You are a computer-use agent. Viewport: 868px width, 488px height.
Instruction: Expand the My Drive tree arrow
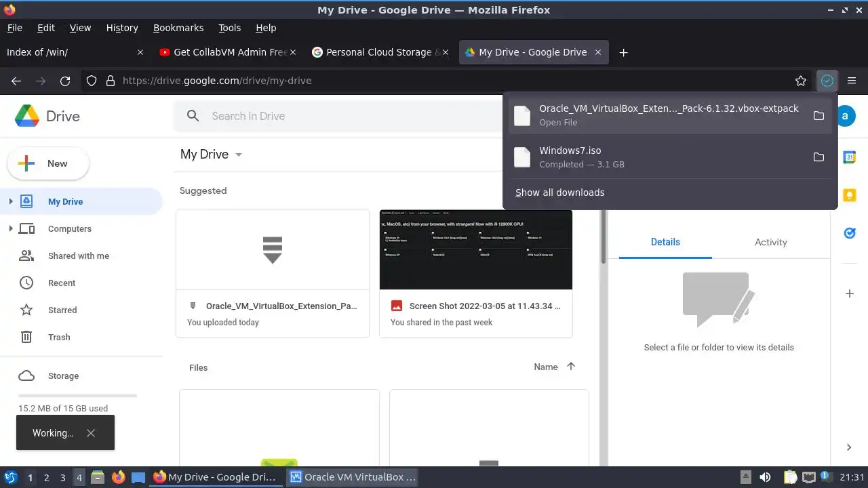coord(10,201)
